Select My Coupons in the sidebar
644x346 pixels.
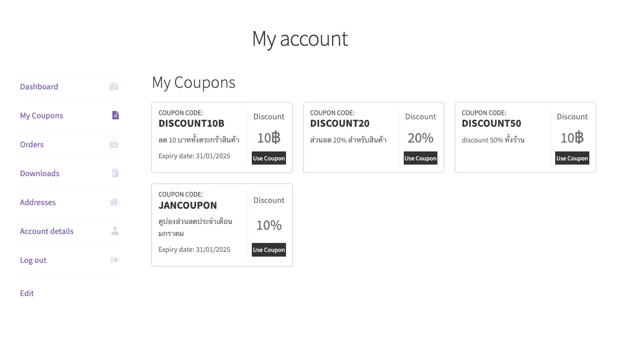point(42,116)
